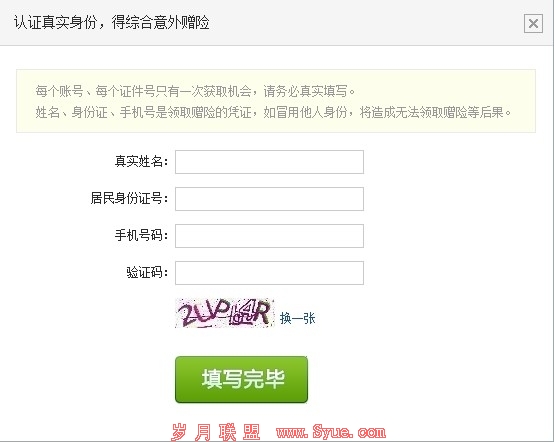554x442 pixels.
Task: Click the 真实姓名 field label
Action: pos(141,161)
